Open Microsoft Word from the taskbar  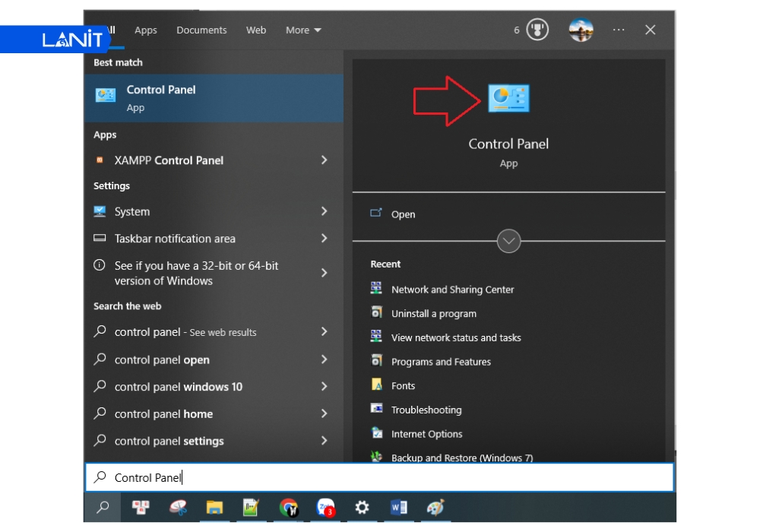[398, 507]
